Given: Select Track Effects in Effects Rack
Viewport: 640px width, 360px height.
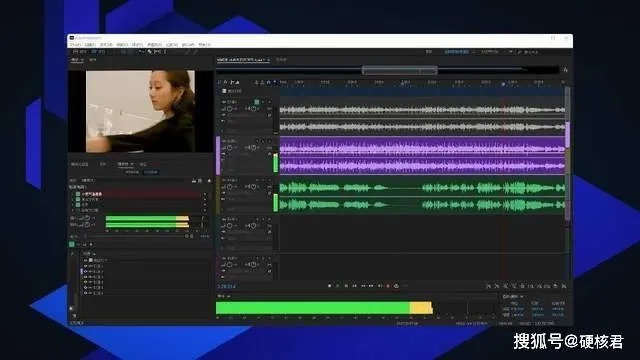Looking at the screenshot, I should (151, 172).
